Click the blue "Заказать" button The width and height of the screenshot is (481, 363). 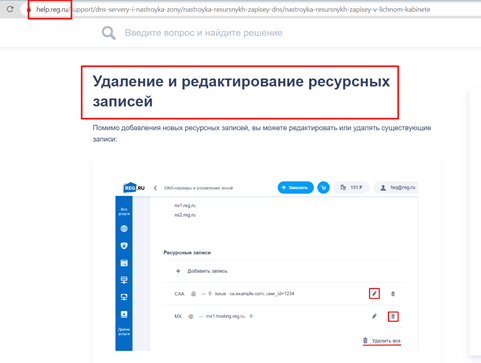pos(295,188)
